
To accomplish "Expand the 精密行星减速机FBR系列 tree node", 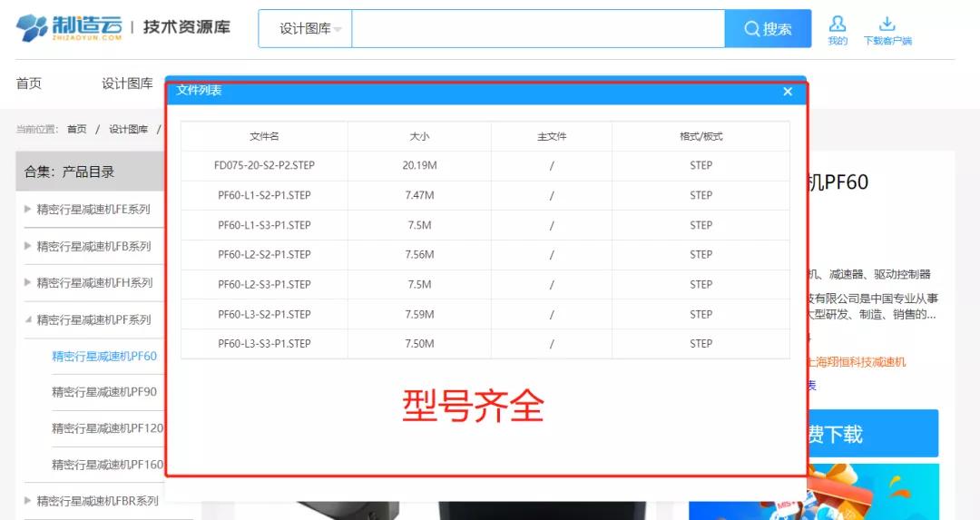I will [27, 501].
